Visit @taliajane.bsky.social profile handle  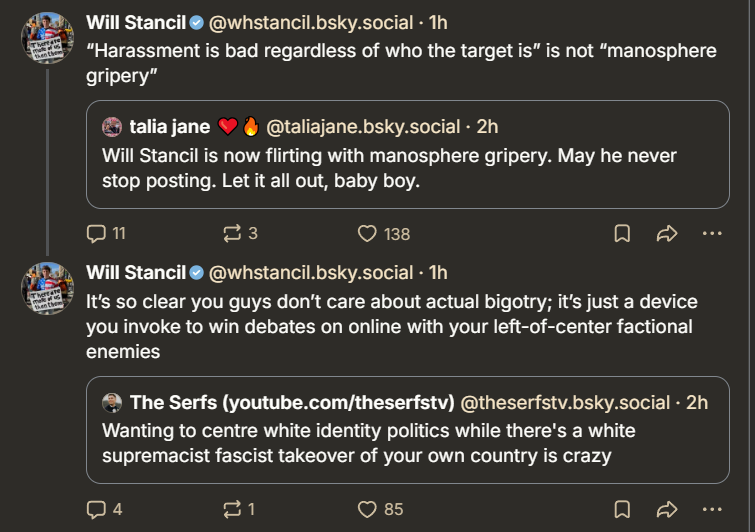coord(363,127)
